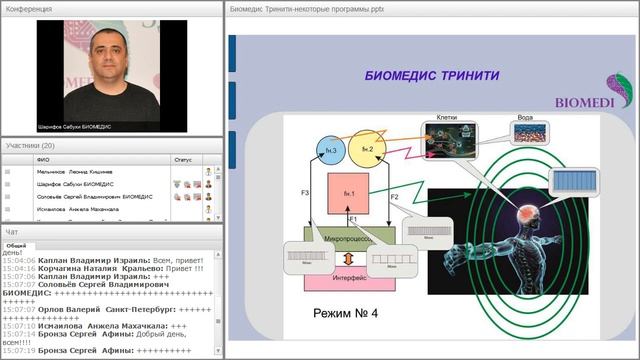This screenshot has width=640, height=360.
Task: Click middle status icon in Соловьёв Сергей row
Action: (187, 197)
